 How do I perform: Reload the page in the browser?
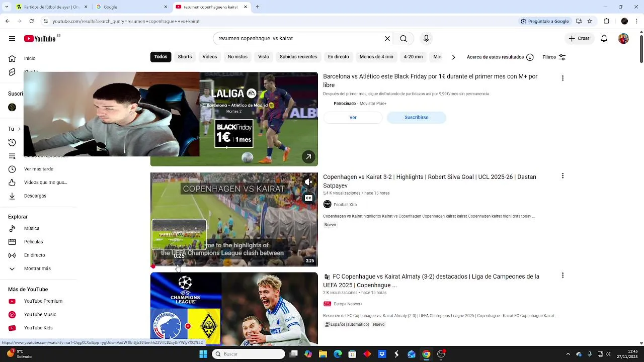click(x=32, y=21)
